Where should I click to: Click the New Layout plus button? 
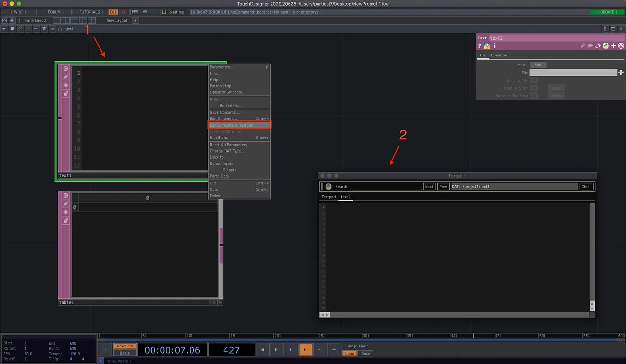tap(135, 20)
